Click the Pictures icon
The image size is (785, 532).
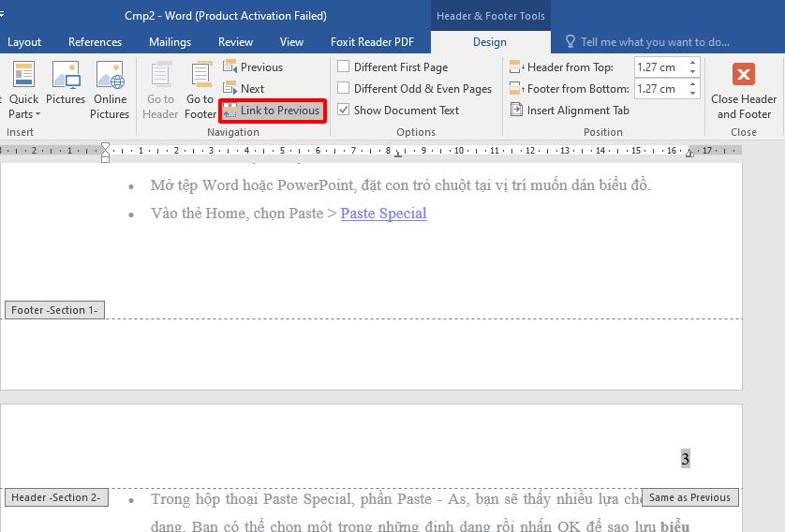[66, 91]
